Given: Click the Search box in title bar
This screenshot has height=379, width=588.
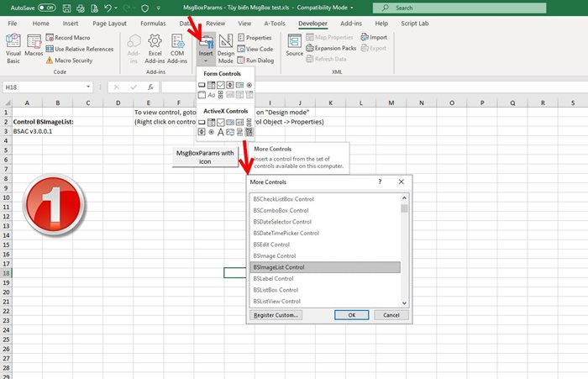Looking at the screenshot, I should pyautogui.click(x=459, y=8).
